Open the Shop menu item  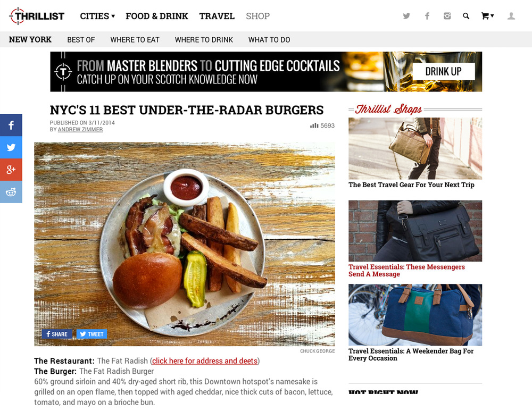click(258, 16)
